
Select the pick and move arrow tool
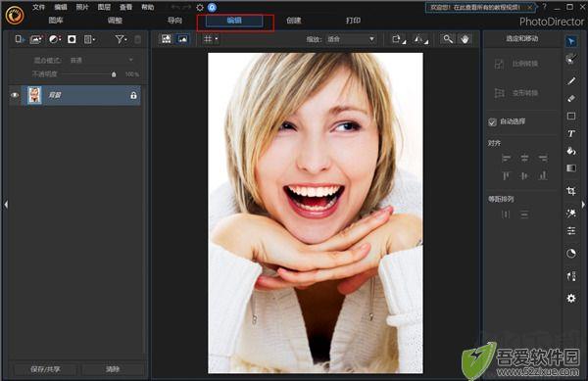point(571,41)
